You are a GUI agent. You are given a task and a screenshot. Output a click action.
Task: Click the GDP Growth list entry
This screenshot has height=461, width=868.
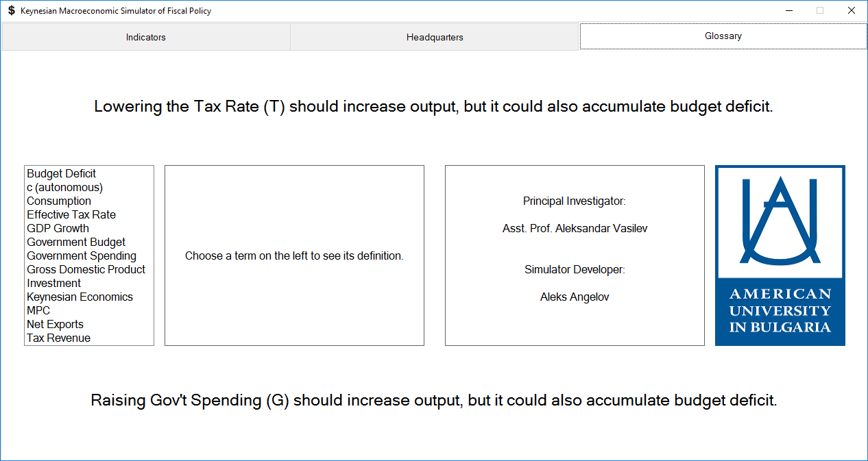click(58, 229)
